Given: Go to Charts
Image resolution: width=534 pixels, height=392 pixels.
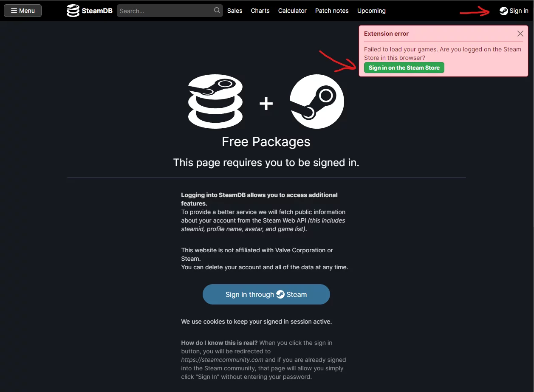Looking at the screenshot, I should pos(260,11).
